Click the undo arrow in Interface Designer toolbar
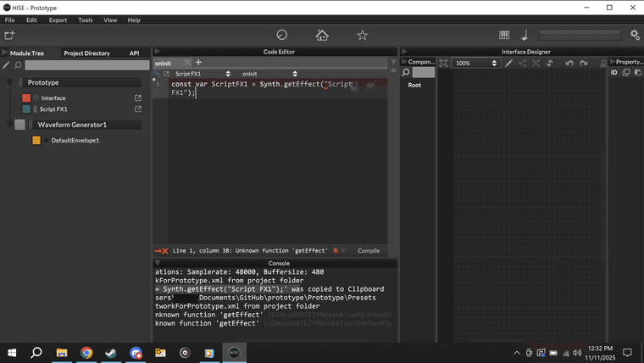Screen dimensions: 644x363 pyautogui.click(x=569, y=63)
